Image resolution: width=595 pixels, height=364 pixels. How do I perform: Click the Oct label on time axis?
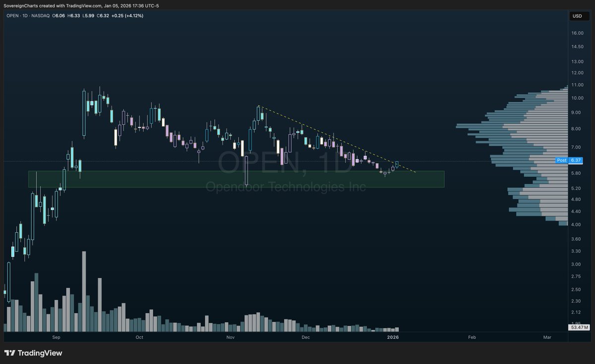pos(139,337)
